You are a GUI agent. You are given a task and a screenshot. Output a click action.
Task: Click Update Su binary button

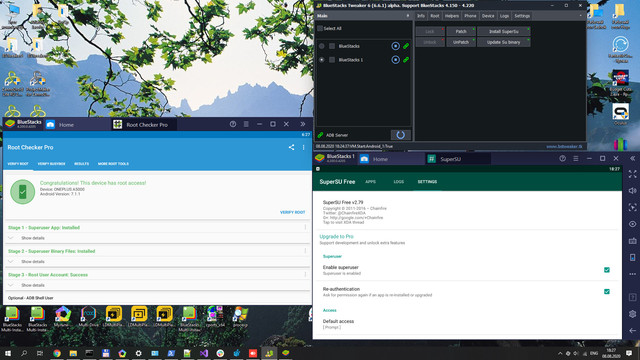click(x=504, y=42)
